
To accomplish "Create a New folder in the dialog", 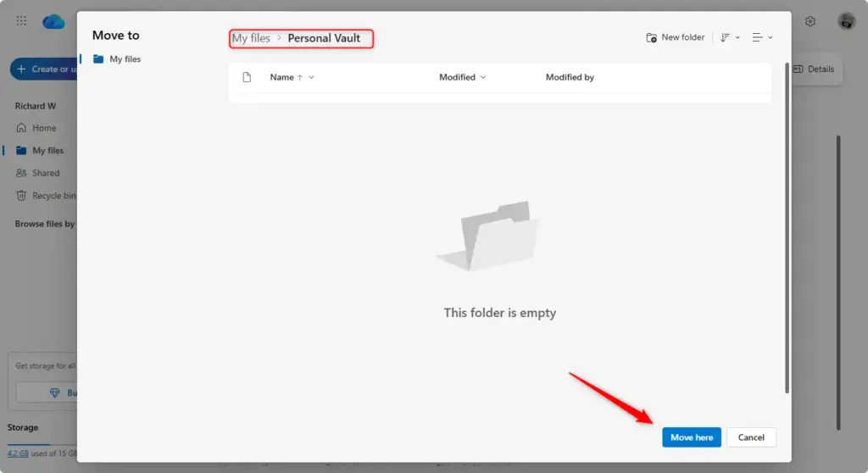I will click(x=676, y=37).
